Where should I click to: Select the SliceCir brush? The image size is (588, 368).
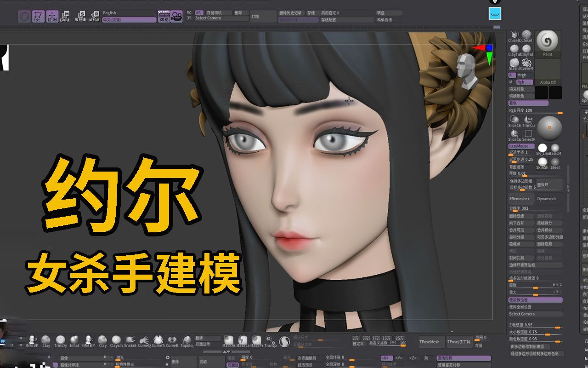coord(514,121)
